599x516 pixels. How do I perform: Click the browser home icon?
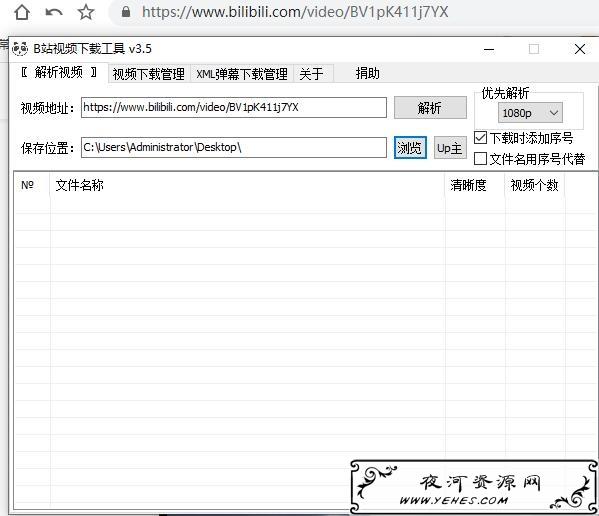[22, 12]
